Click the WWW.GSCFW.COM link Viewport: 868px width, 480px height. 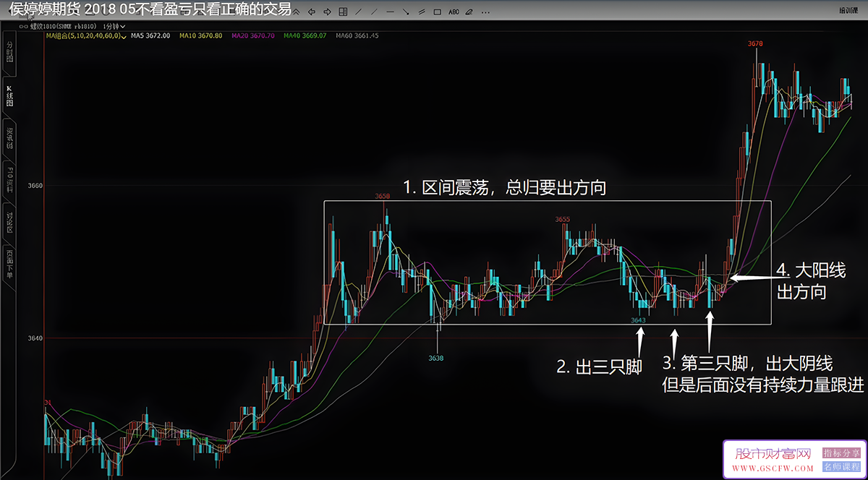[x=772, y=468]
